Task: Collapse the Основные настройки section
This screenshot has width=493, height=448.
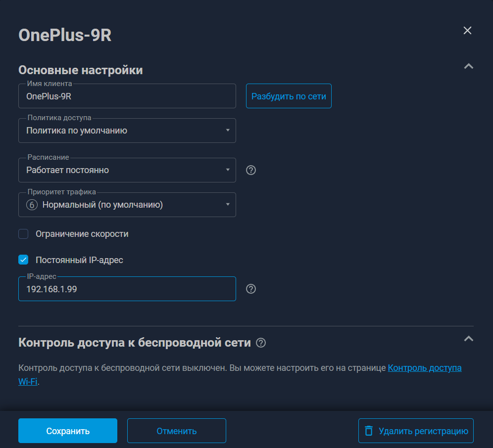Action: [468, 66]
